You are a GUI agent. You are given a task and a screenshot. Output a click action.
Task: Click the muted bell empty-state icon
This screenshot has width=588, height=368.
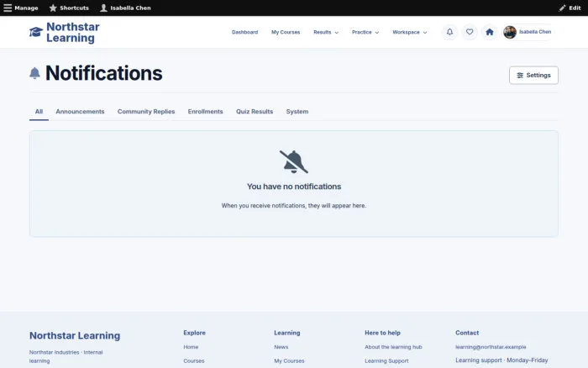coord(294,161)
